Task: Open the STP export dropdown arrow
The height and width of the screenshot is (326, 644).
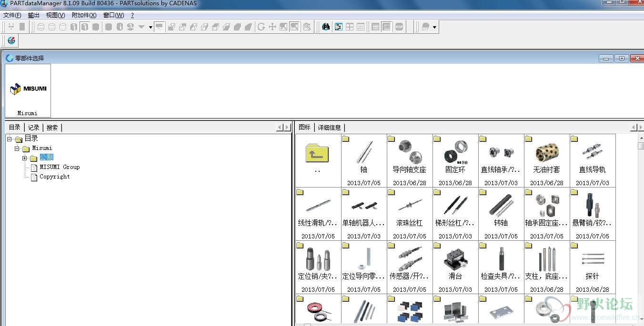Action: pos(434,27)
